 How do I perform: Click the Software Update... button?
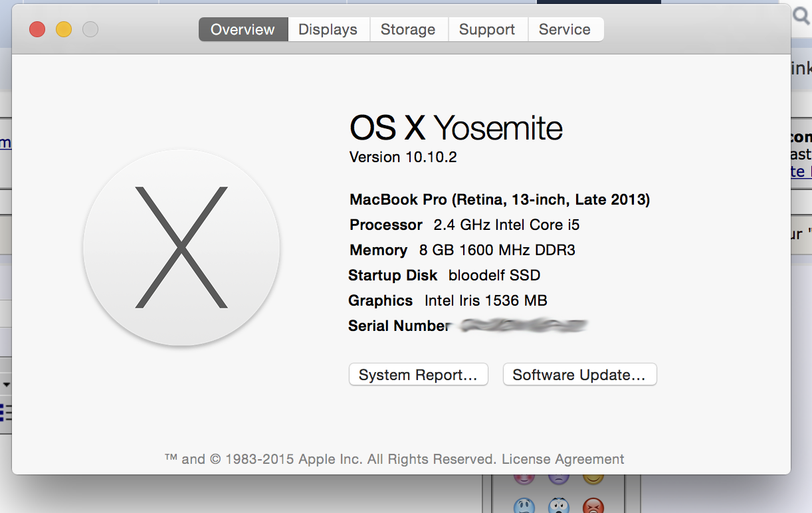coord(579,375)
